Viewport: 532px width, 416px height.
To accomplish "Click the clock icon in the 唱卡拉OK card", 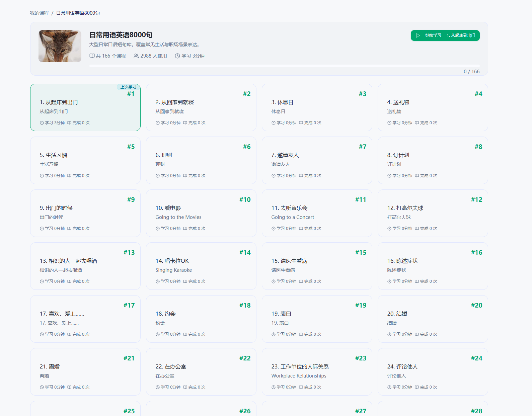I will point(158,281).
